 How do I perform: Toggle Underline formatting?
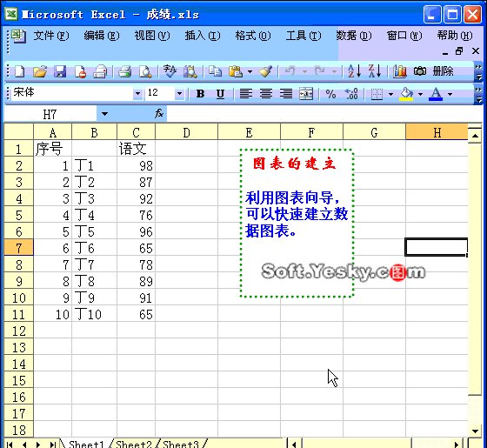point(220,94)
